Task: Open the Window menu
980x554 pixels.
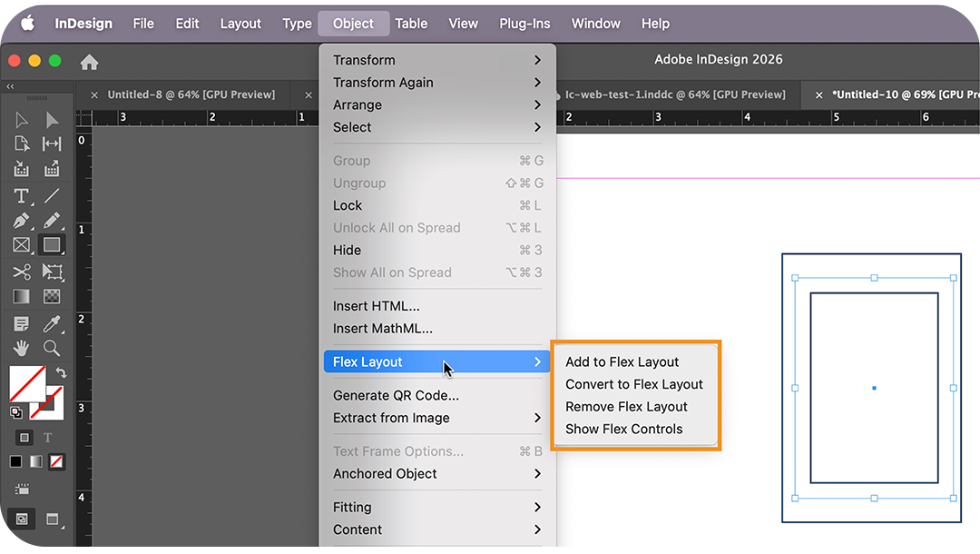Action: coord(595,23)
